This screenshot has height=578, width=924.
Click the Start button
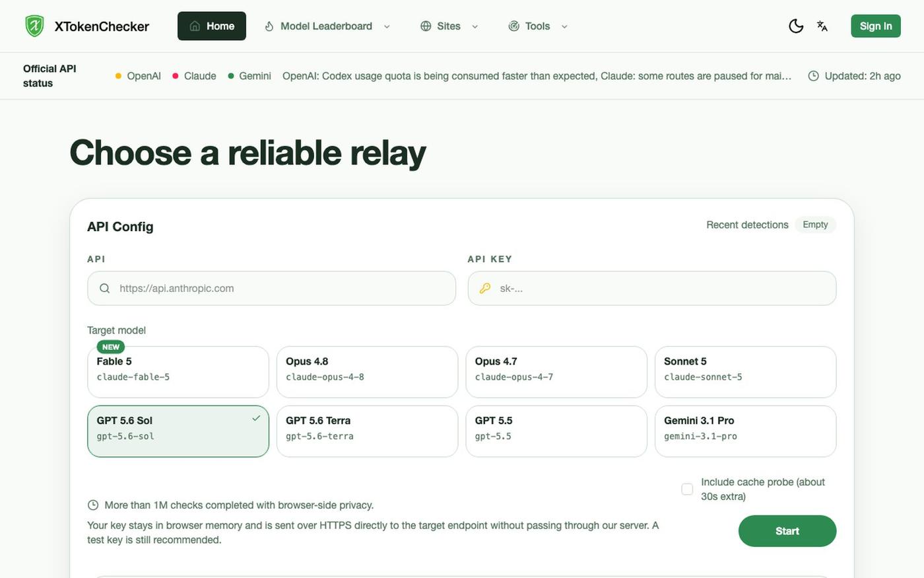click(787, 531)
